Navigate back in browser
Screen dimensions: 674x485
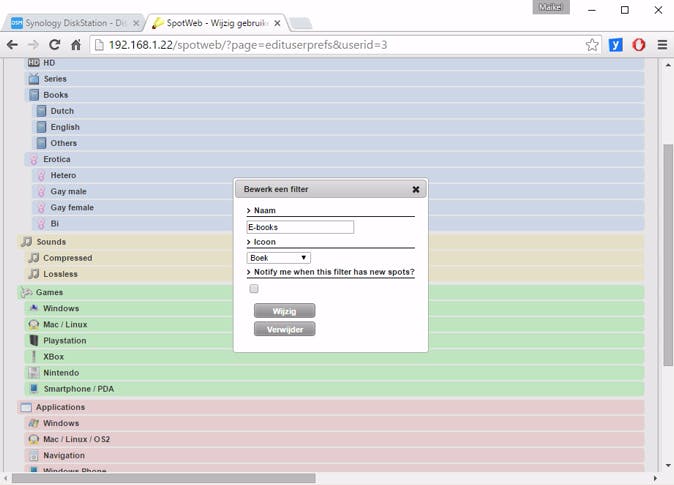(x=12, y=45)
